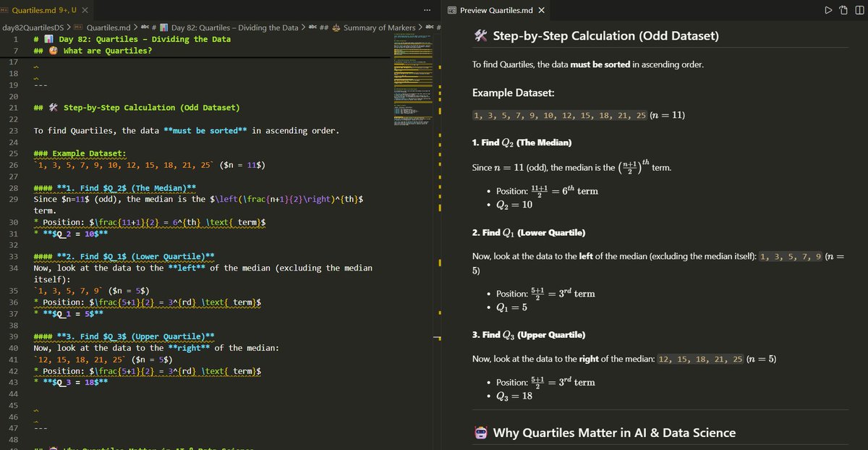Click the '`12, 15, 18, 21, 25`' source line 41

[103, 359]
